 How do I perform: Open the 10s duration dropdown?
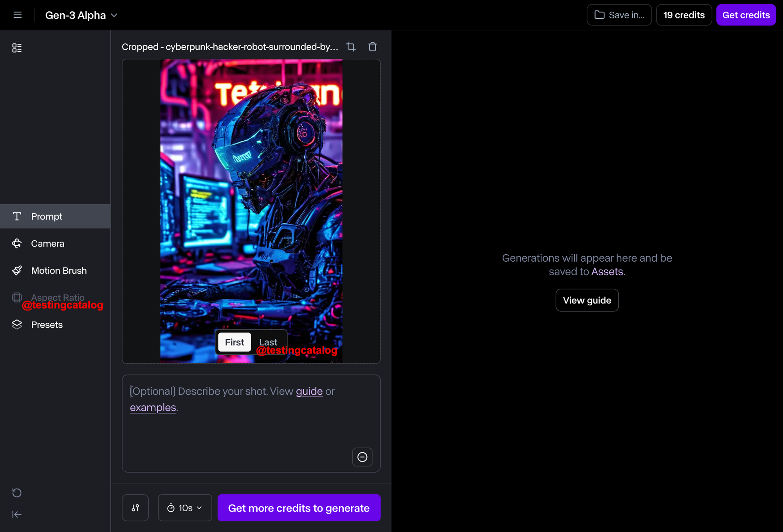tap(185, 508)
